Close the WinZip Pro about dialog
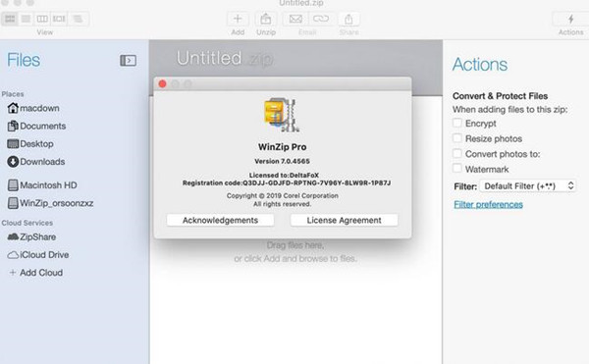The height and width of the screenshot is (364, 589). pyautogui.click(x=162, y=83)
